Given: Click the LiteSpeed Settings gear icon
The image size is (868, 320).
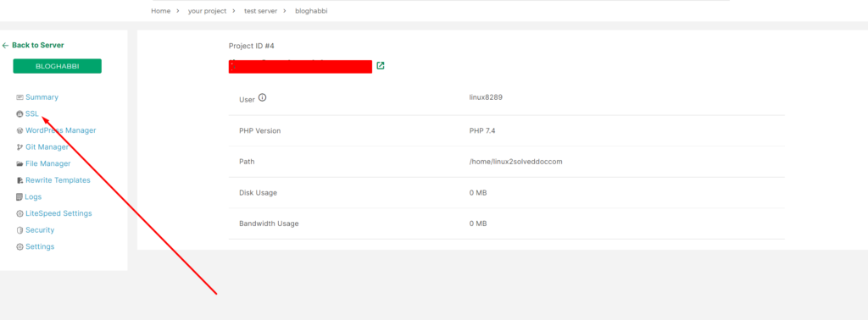Looking at the screenshot, I should pos(20,213).
